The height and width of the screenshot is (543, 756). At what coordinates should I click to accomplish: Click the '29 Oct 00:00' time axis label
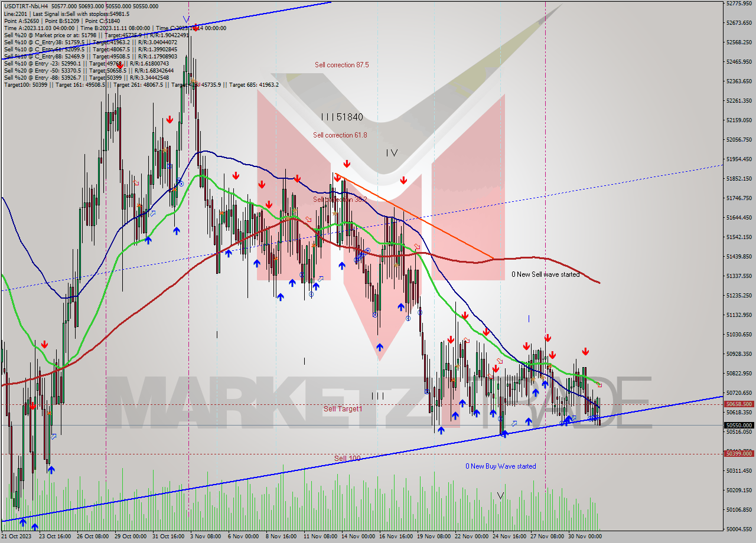131,537
